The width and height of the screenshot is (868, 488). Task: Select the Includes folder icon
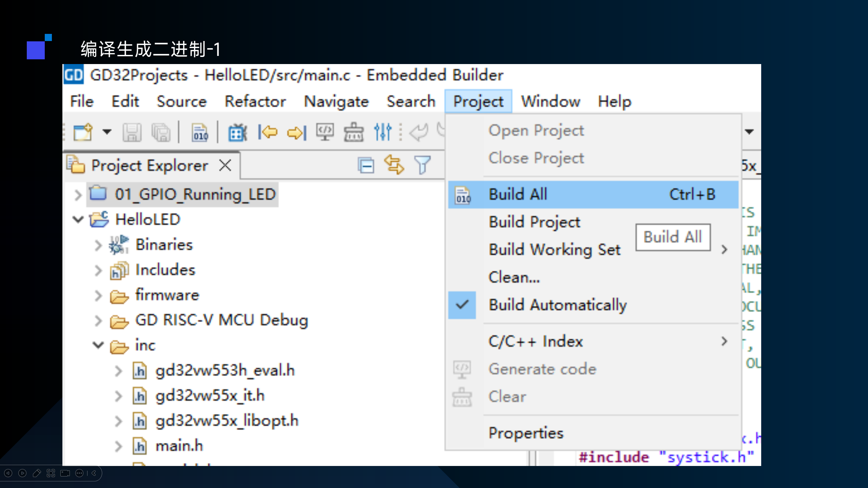tap(119, 270)
